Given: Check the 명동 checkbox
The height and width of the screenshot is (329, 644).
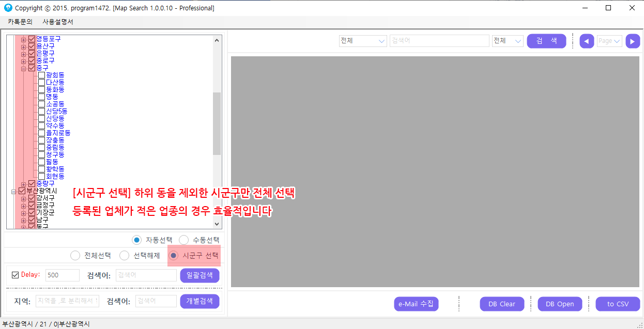Looking at the screenshot, I should [x=42, y=97].
